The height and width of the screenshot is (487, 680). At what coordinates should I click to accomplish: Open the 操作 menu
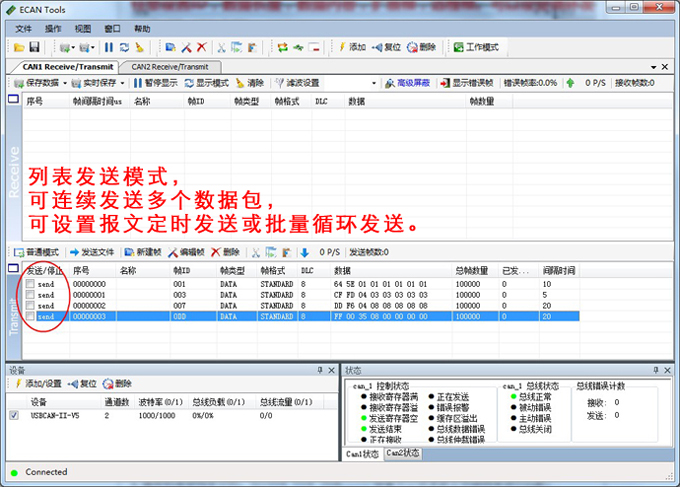[53, 29]
